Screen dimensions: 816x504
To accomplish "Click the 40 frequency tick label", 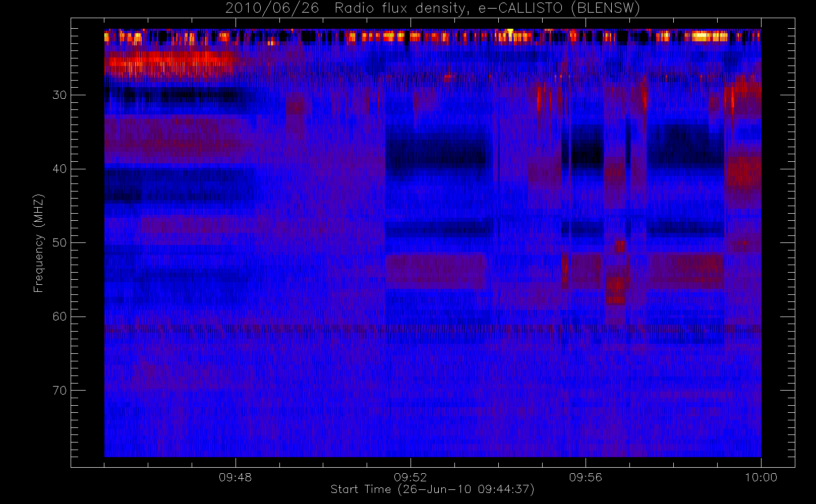I will pyautogui.click(x=60, y=169).
